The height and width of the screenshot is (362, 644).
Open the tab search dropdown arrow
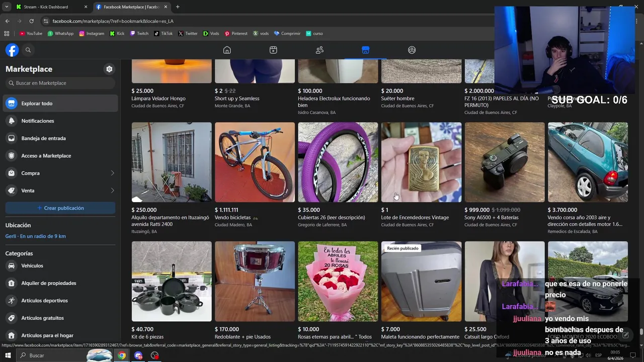[7, 7]
